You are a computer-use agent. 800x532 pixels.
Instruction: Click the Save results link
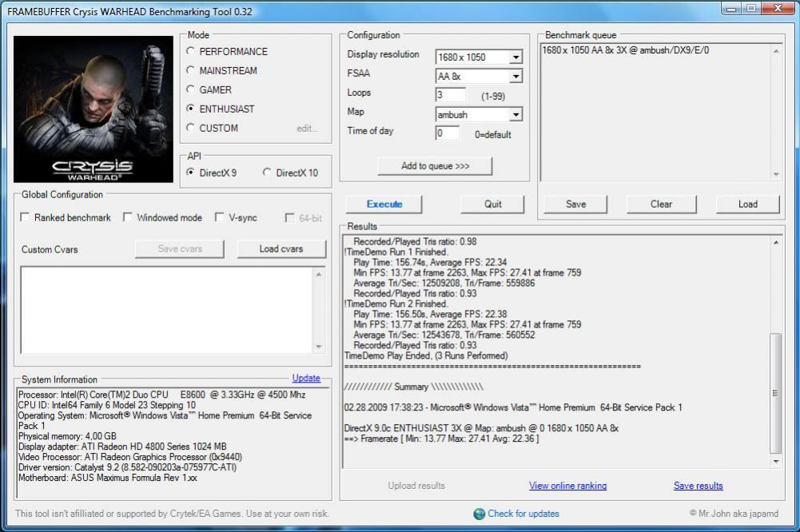pyautogui.click(x=698, y=486)
